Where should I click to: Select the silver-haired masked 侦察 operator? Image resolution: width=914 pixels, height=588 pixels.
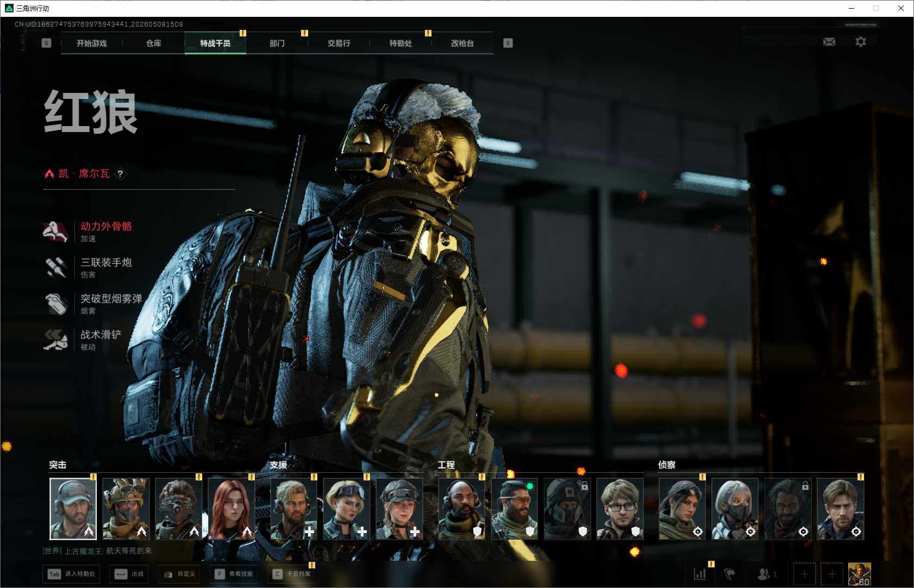[x=735, y=509]
